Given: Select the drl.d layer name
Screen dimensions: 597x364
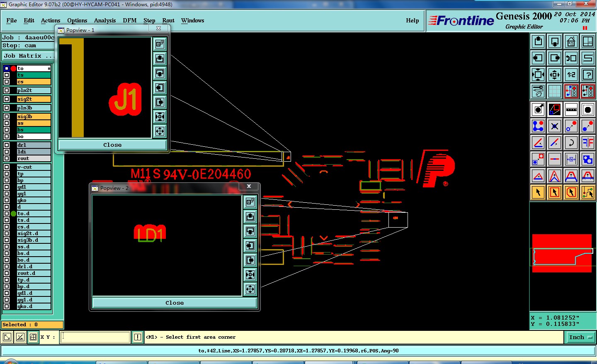Looking at the screenshot, I should pyautogui.click(x=34, y=267).
